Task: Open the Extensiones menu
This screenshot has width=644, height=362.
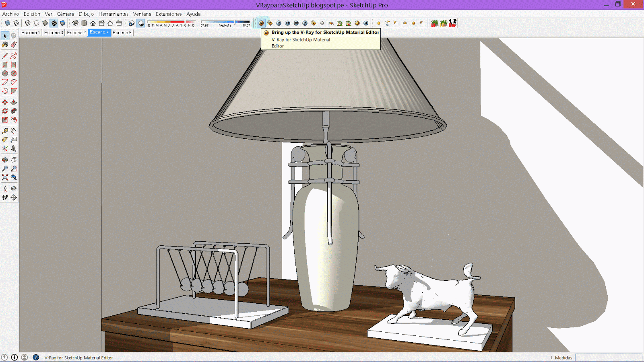Action: tap(169, 14)
